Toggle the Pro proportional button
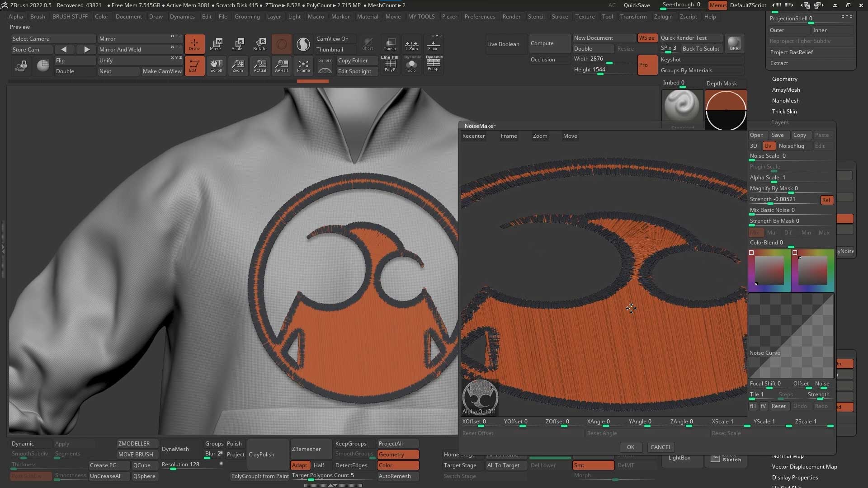The width and height of the screenshot is (868, 488). point(647,65)
